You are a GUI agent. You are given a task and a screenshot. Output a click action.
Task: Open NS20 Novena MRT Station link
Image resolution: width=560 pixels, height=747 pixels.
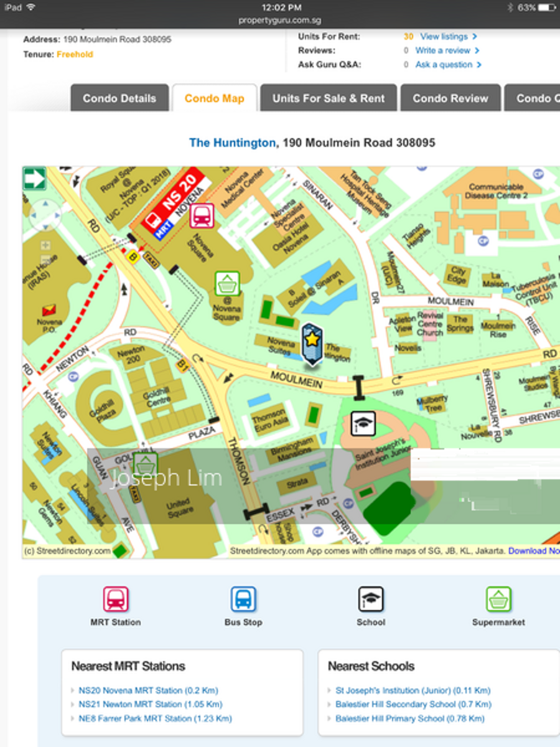pyautogui.click(x=148, y=690)
